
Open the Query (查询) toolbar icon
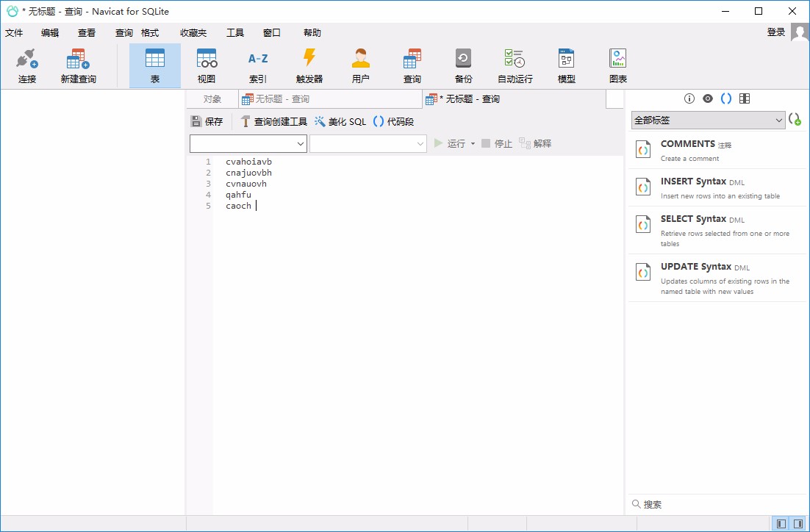tap(412, 65)
